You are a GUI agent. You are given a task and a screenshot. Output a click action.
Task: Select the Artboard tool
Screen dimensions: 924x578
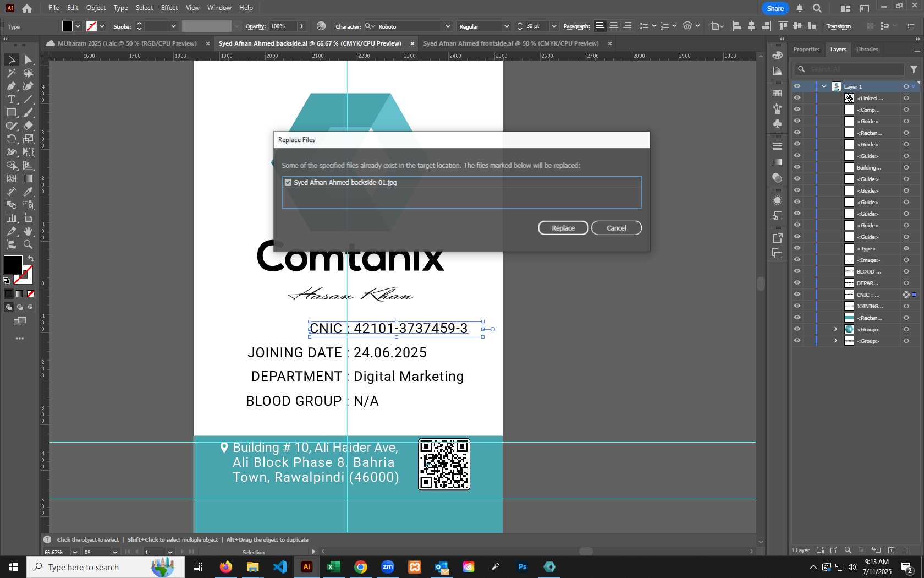[29, 218]
